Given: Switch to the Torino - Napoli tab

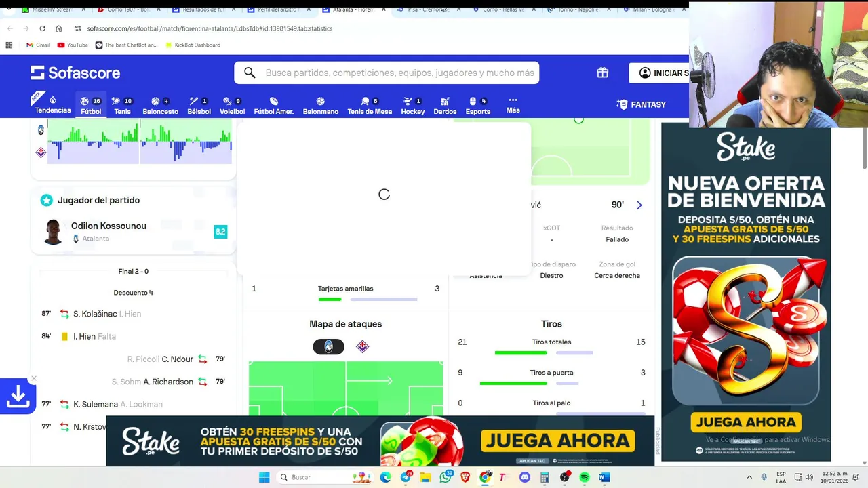Looking at the screenshot, I should point(578,9).
